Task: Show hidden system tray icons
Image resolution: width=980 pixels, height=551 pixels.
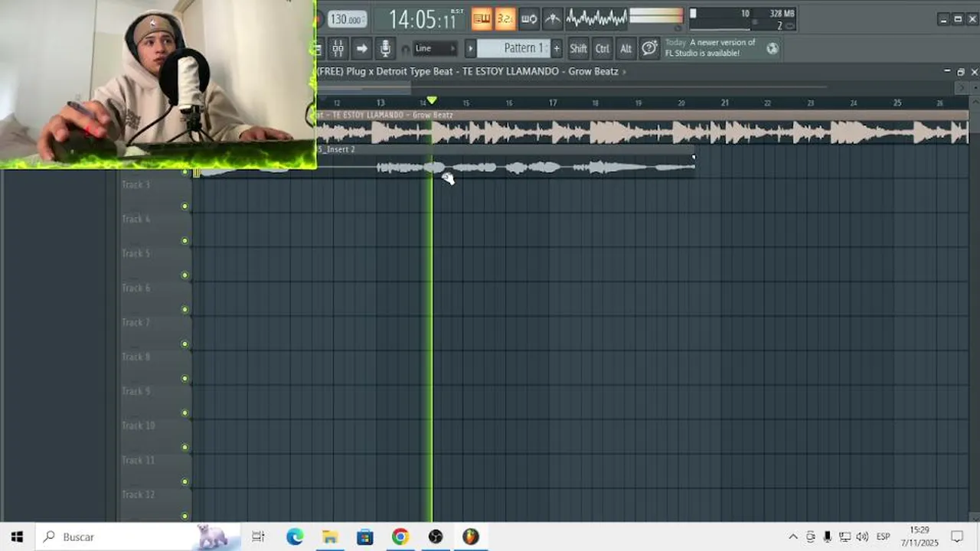Action: click(x=793, y=537)
